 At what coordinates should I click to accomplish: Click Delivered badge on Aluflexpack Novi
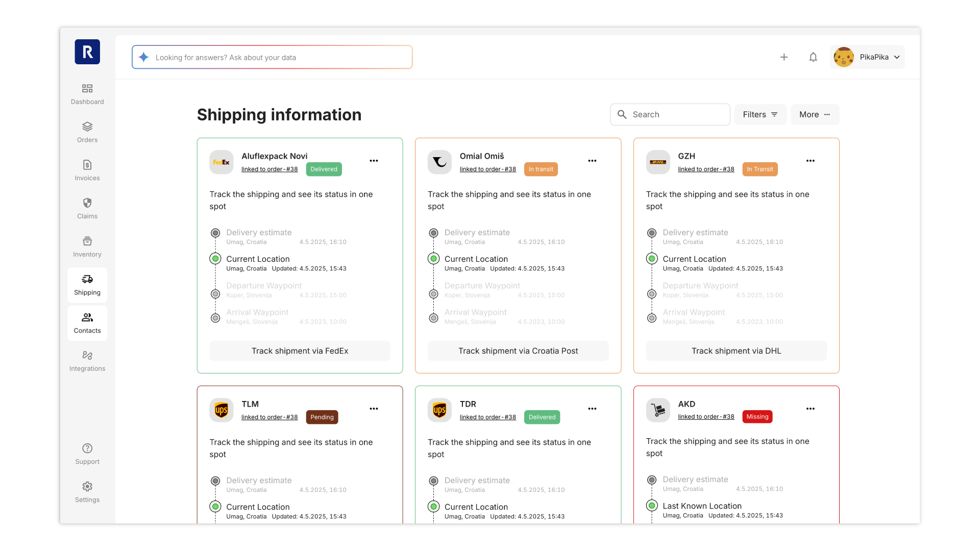324,169
